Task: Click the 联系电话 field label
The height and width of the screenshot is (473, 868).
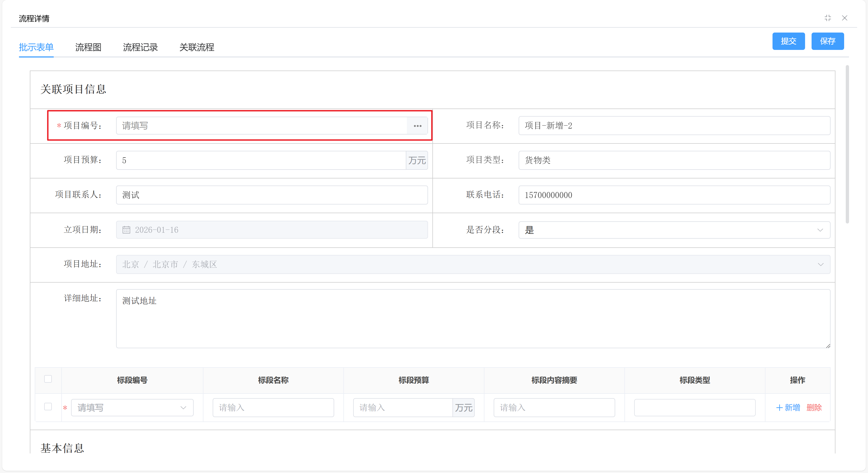Action: [486, 195]
